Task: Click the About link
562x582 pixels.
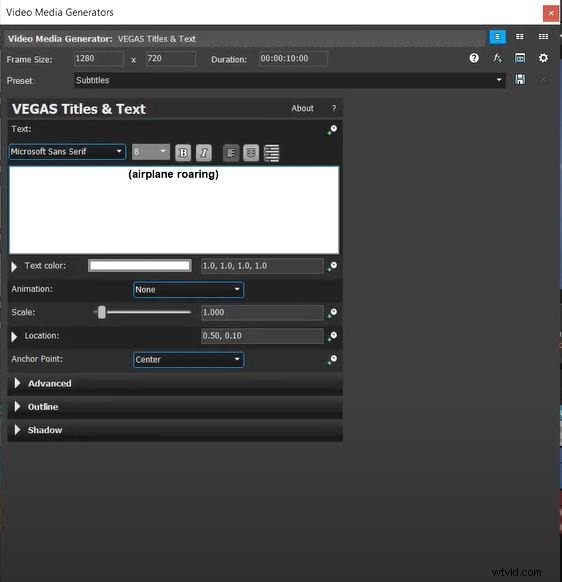Action: click(302, 108)
